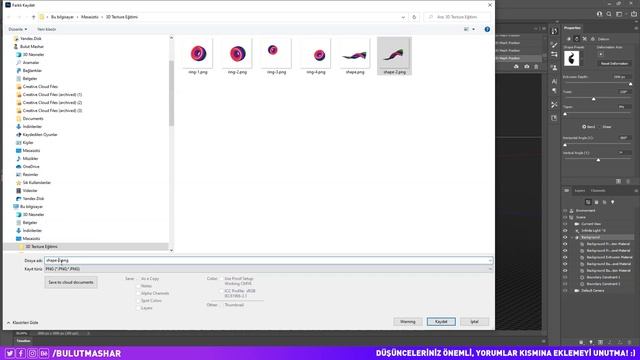The width and height of the screenshot is (640, 360).
Task: Filter 3D panel by materials icon
Action: point(604,202)
